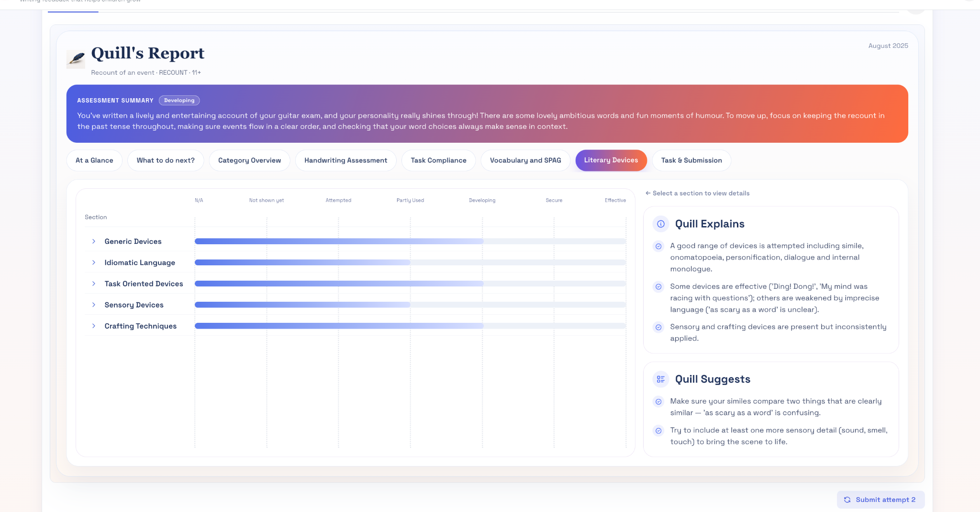980x512 pixels.
Task: Switch to the At a Glance tab
Action: point(94,160)
